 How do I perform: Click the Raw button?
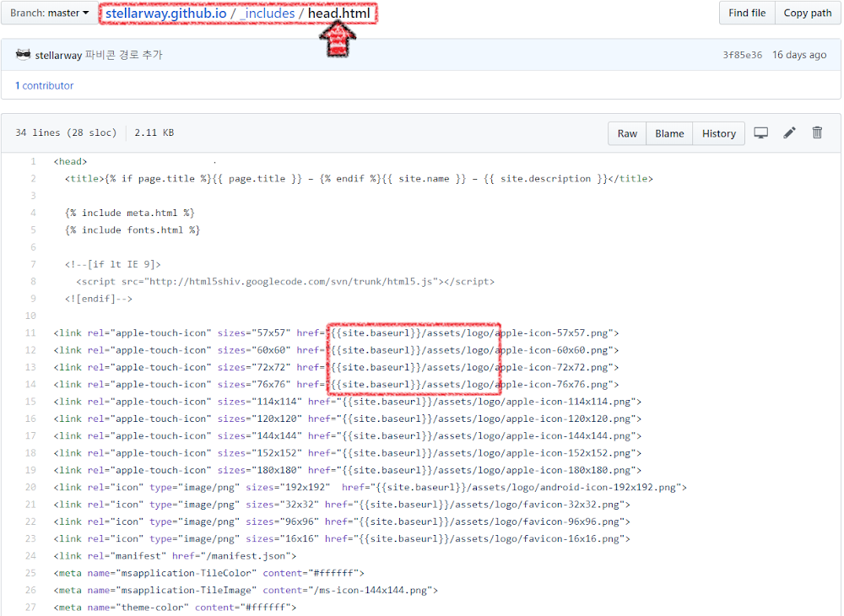pos(627,133)
